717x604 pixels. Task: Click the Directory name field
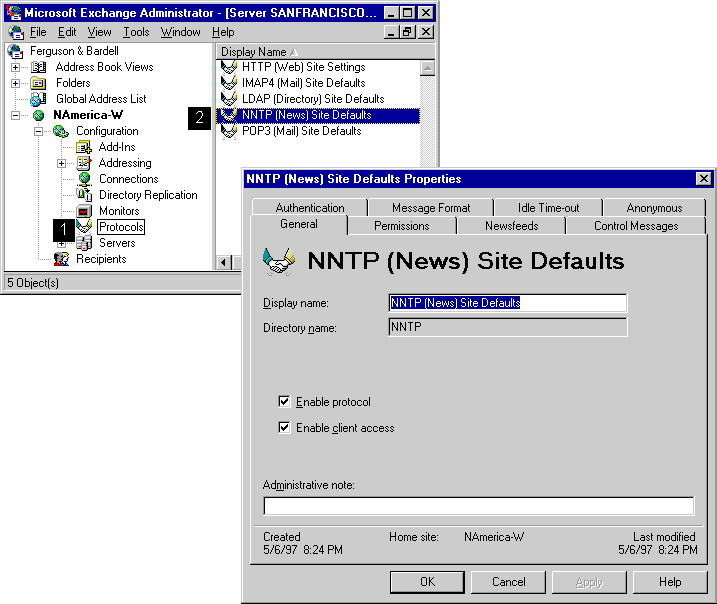pos(508,327)
